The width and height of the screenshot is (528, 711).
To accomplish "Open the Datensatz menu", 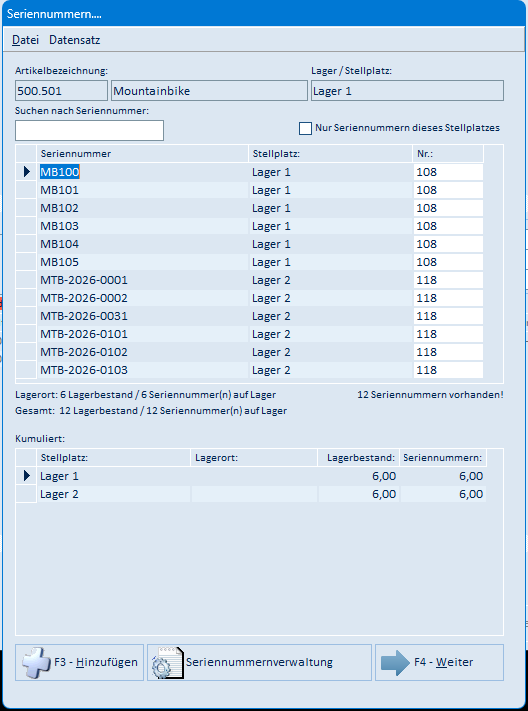I will [74, 40].
